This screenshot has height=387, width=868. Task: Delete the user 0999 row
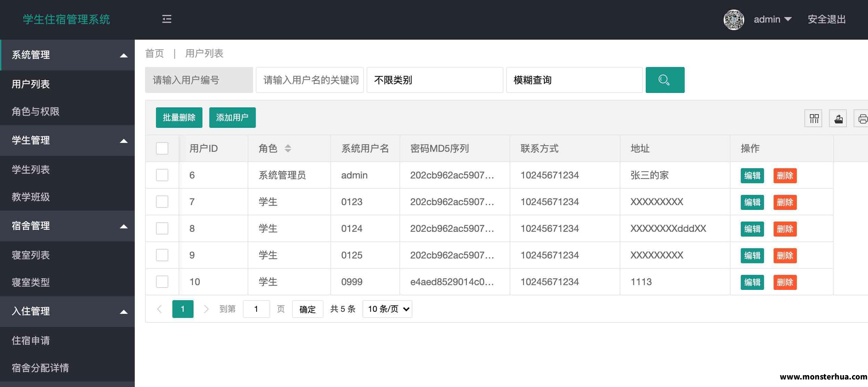(785, 282)
